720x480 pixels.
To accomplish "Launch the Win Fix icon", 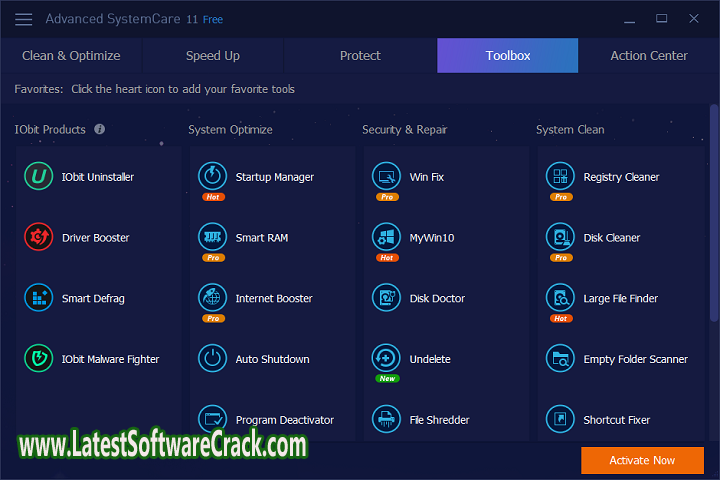I will pyautogui.click(x=387, y=176).
